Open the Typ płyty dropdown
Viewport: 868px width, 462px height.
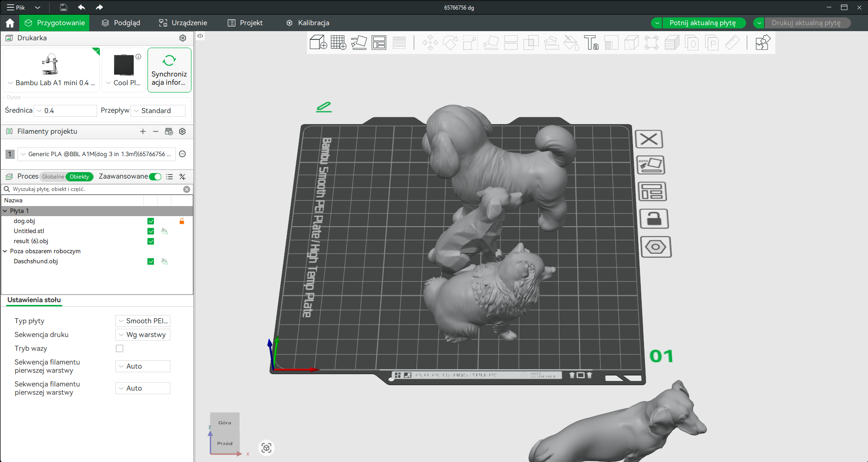(x=143, y=321)
